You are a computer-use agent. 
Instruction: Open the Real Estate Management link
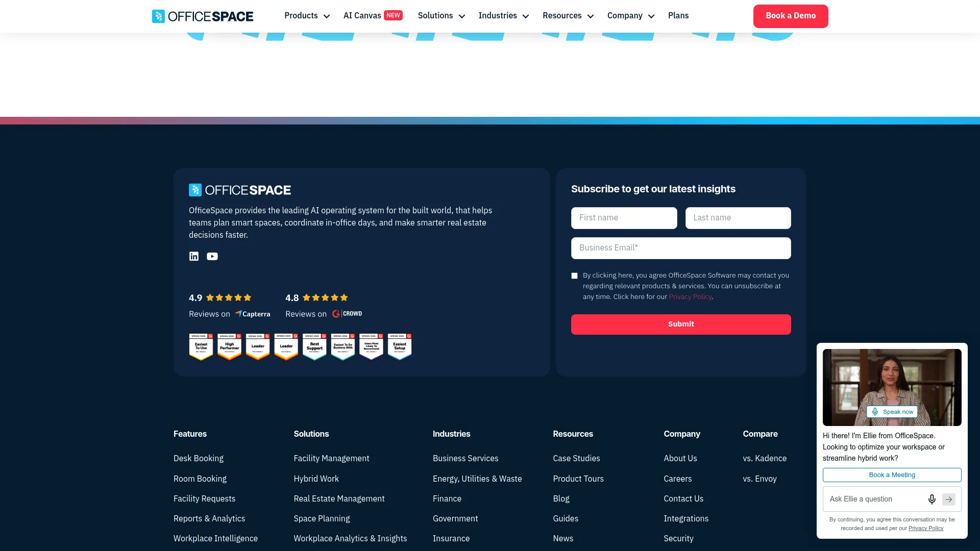339,498
